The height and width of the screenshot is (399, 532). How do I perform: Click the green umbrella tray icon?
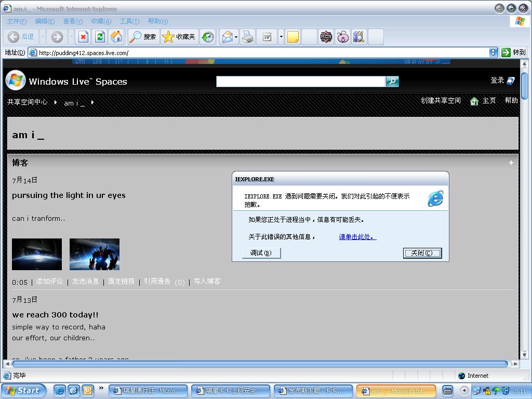coord(496,391)
